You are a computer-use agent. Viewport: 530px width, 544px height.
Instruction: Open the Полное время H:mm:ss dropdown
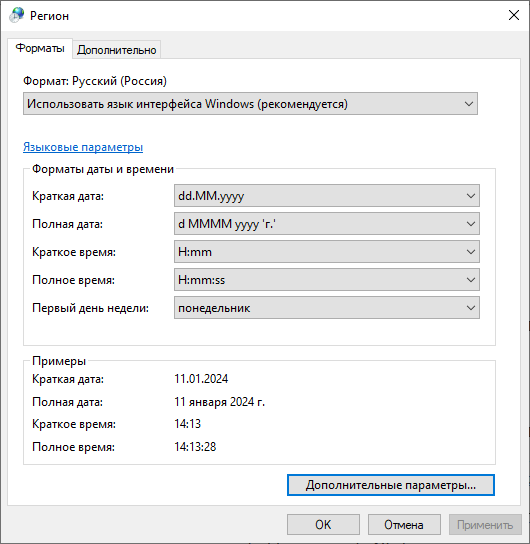(327, 280)
